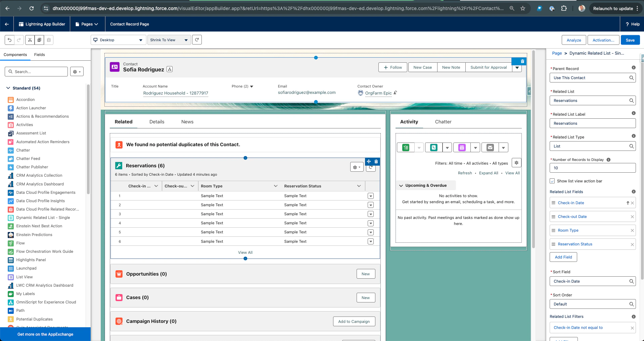Click the Email envelope icon
The width and height of the screenshot is (644, 341).
(x=490, y=148)
